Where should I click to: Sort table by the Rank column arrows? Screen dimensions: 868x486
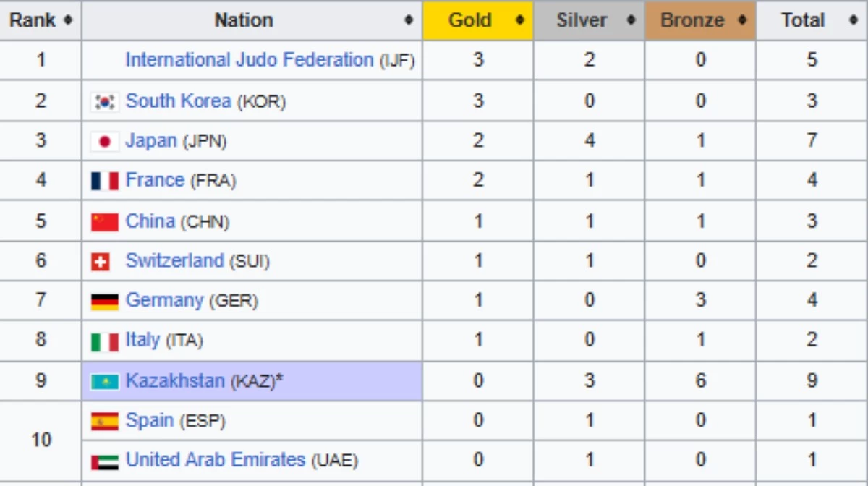[67, 20]
